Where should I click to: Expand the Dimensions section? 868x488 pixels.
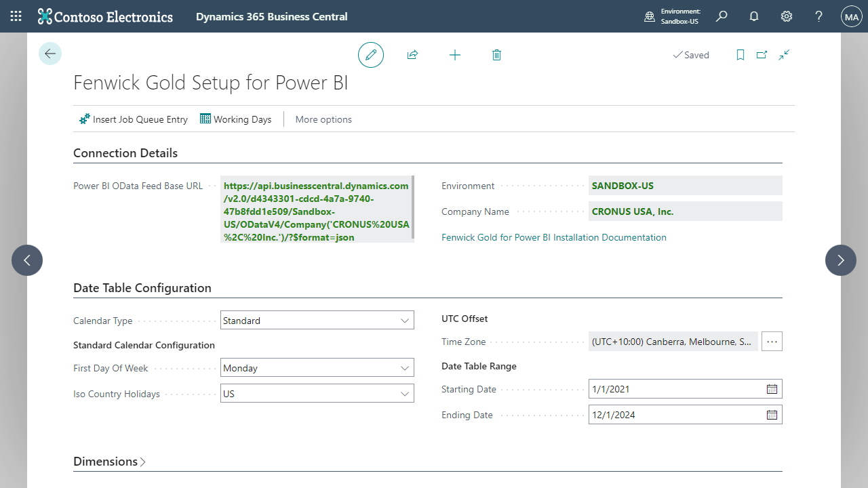[110, 462]
